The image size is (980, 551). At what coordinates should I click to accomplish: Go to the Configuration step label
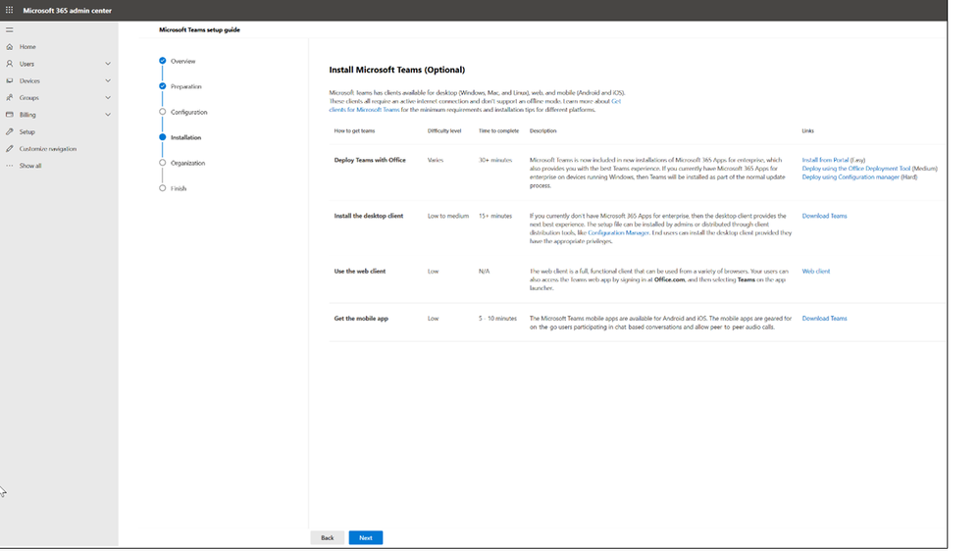click(x=188, y=113)
